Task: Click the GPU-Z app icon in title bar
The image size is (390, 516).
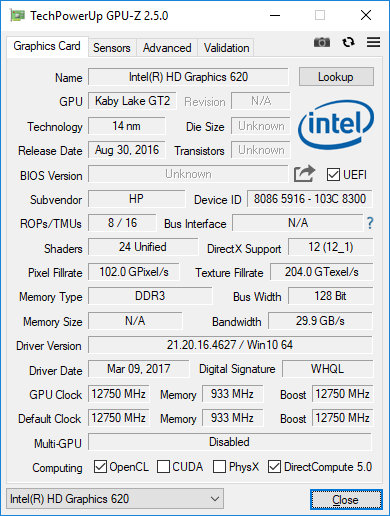Action: click(17, 15)
